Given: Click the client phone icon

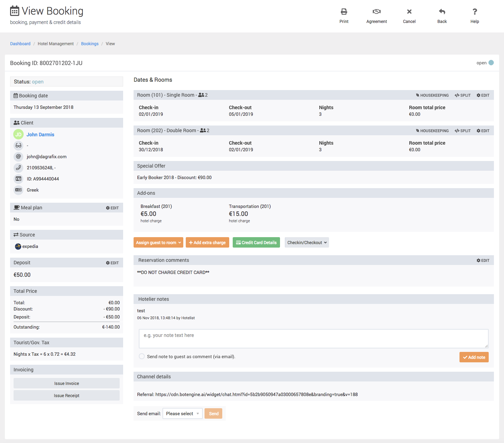Looking at the screenshot, I should [x=18, y=168].
